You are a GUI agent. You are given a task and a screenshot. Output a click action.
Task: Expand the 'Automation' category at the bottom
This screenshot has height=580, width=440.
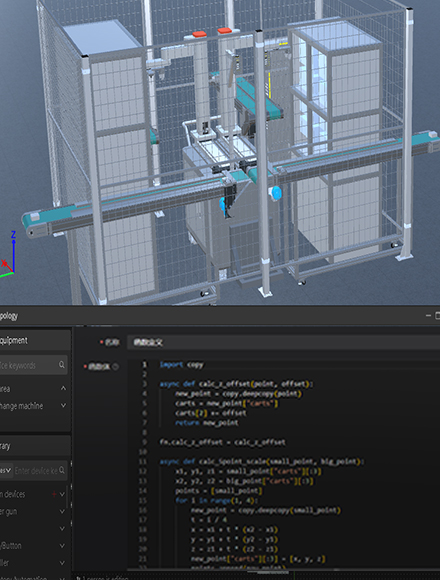pos(62,578)
